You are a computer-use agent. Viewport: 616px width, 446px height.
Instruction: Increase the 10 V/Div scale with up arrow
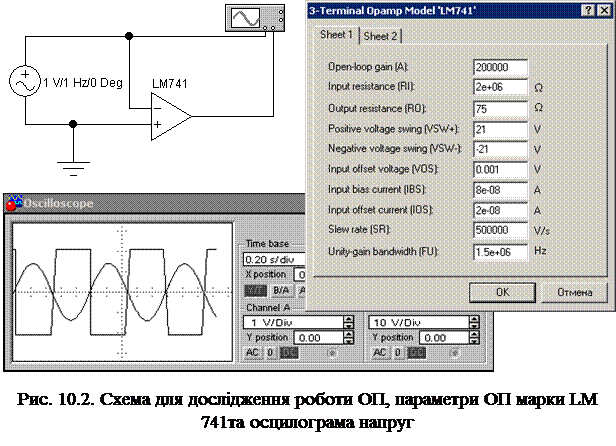(x=474, y=319)
